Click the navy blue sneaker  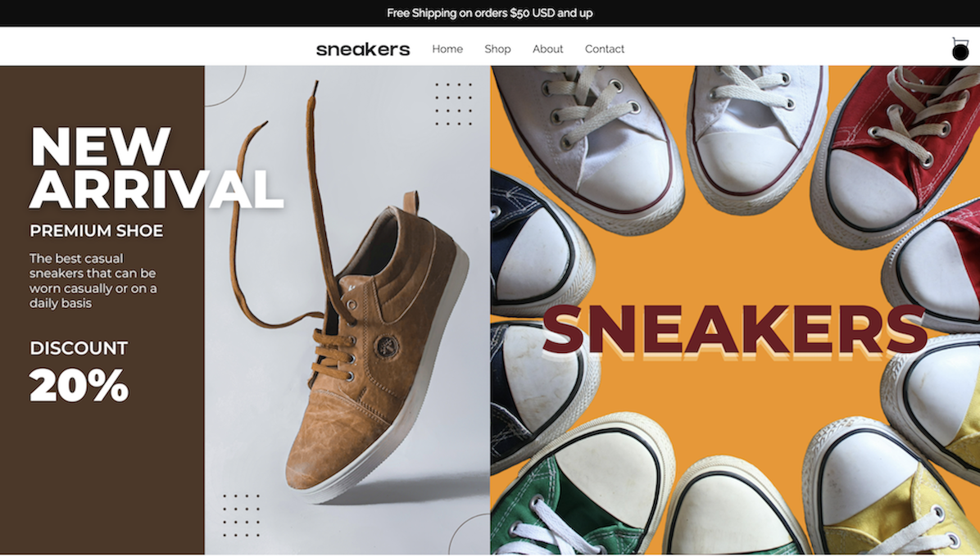click(538, 243)
